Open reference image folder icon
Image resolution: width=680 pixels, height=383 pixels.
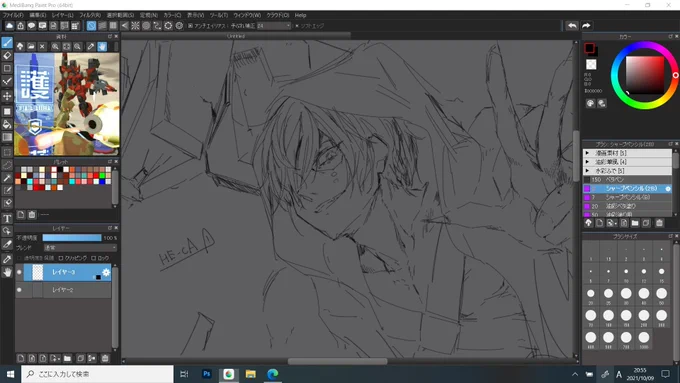point(31,46)
